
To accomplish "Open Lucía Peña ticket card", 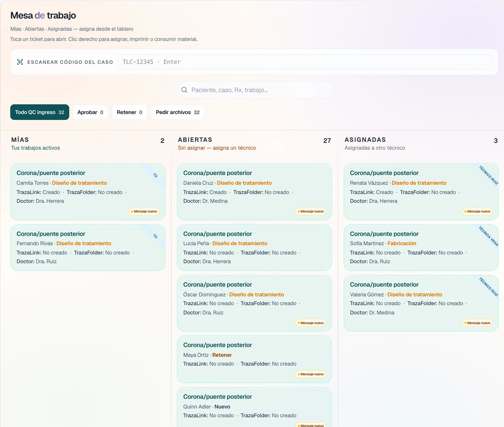I will click(x=254, y=248).
